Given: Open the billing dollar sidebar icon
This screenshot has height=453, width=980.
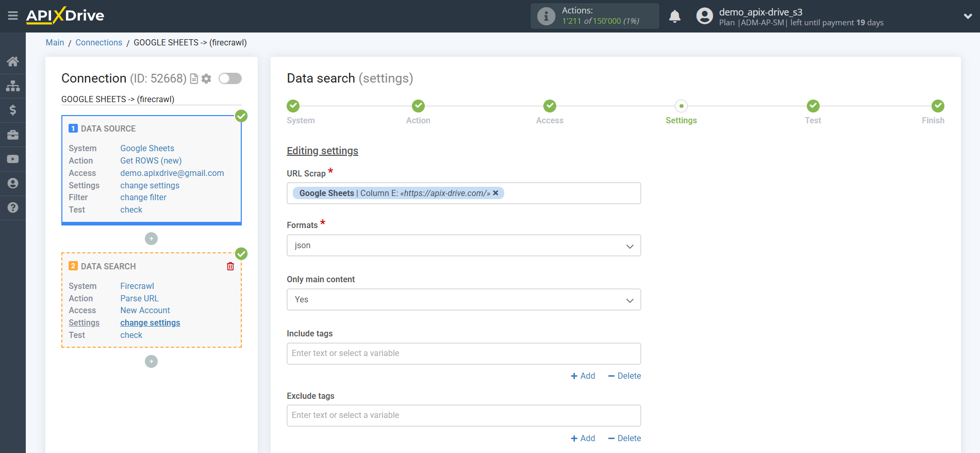Looking at the screenshot, I should click(13, 110).
